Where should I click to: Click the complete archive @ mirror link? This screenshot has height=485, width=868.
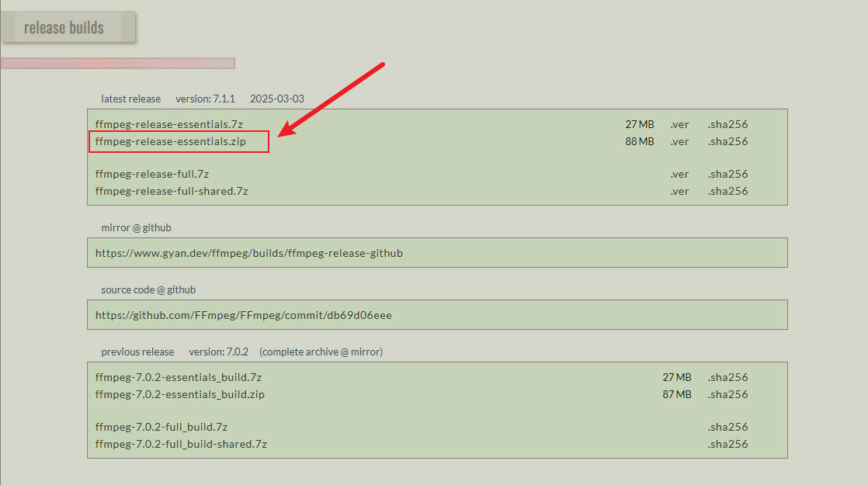tap(321, 352)
